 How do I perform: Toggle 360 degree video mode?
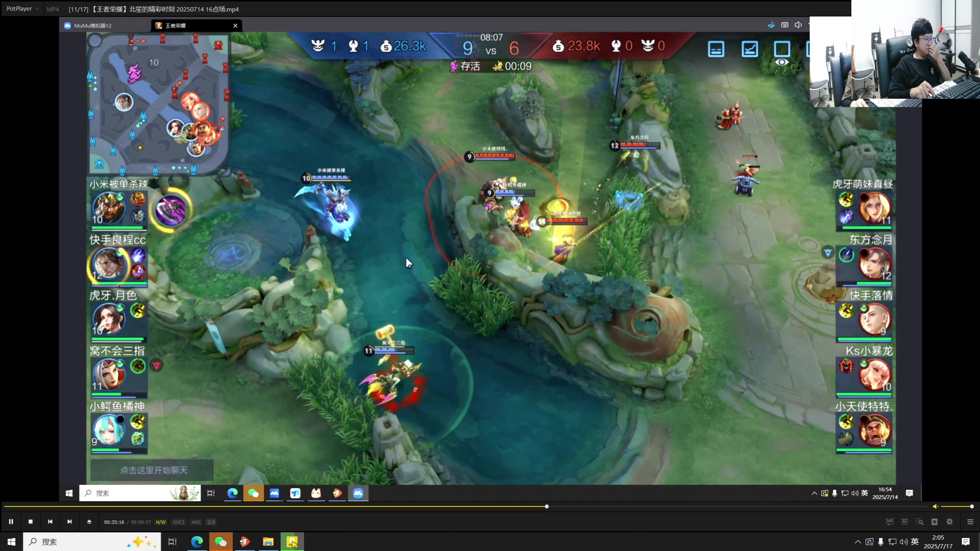click(x=889, y=522)
